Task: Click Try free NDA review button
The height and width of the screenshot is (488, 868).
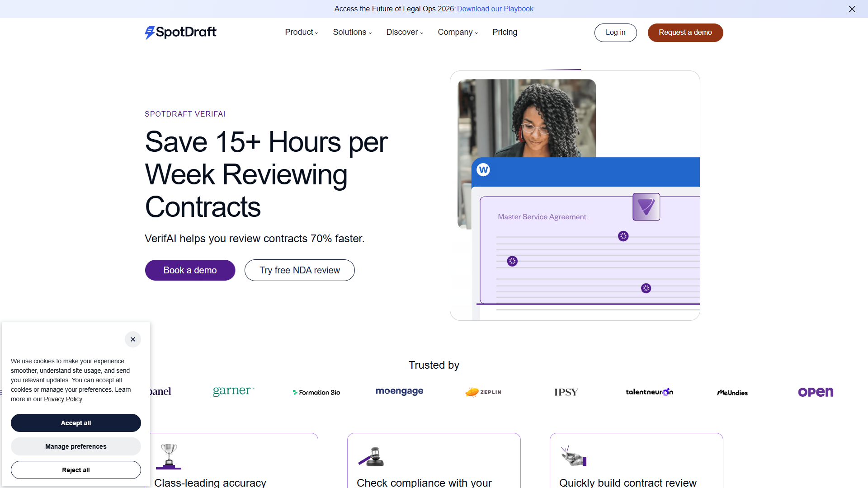Action: 300,270
